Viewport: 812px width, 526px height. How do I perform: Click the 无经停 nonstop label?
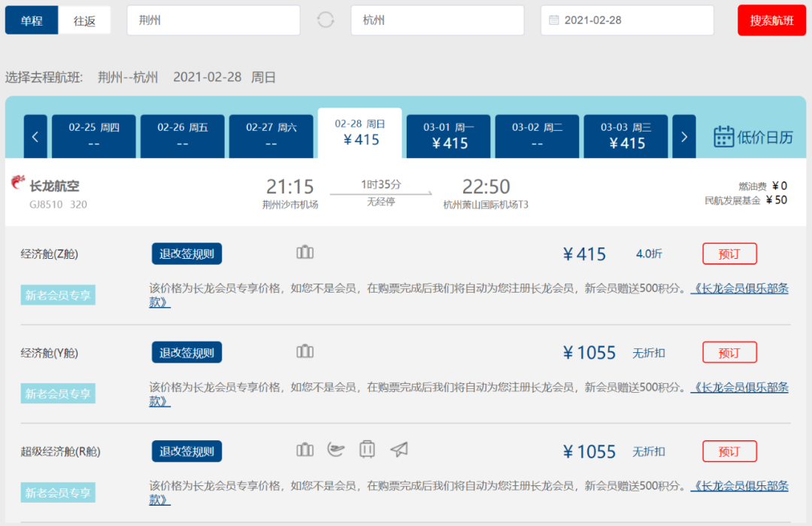point(380,202)
